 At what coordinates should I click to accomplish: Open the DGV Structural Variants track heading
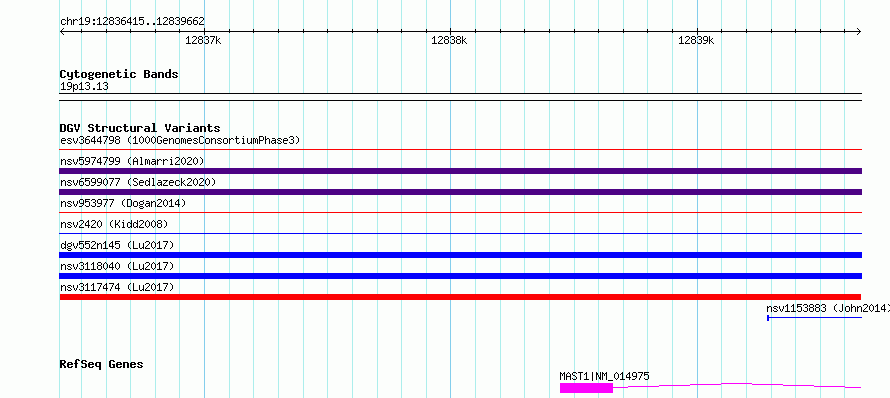point(140,128)
